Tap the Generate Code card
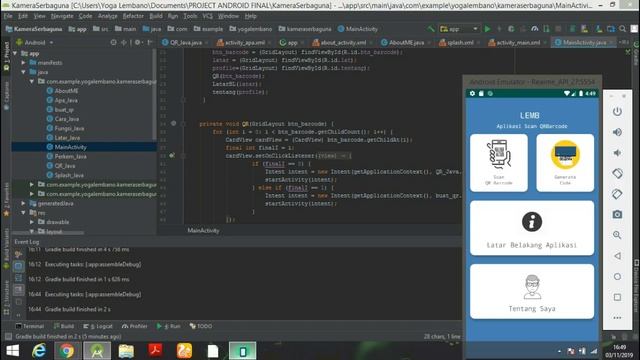 (x=565, y=163)
